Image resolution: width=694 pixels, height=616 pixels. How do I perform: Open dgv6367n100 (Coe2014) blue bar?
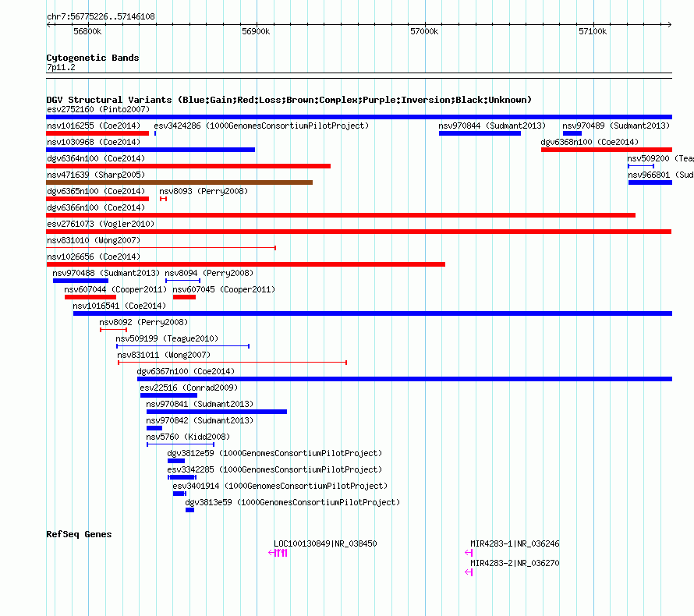(405, 379)
